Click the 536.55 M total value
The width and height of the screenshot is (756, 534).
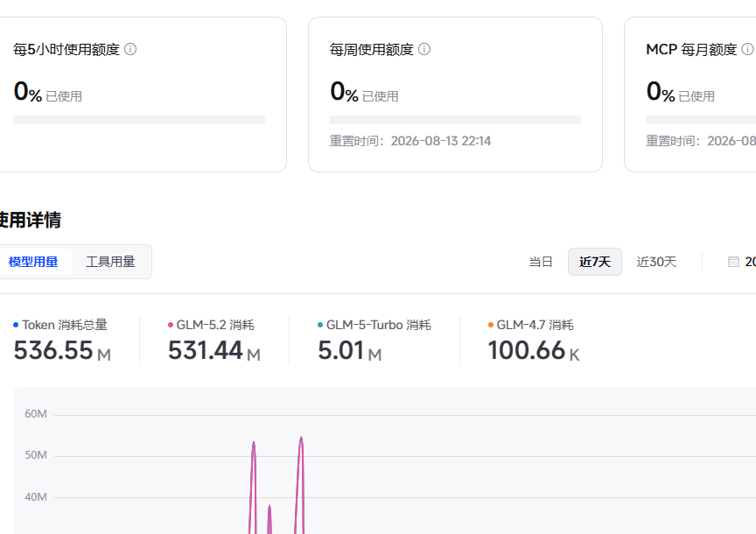pyautogui.click(x=62, y=351)
